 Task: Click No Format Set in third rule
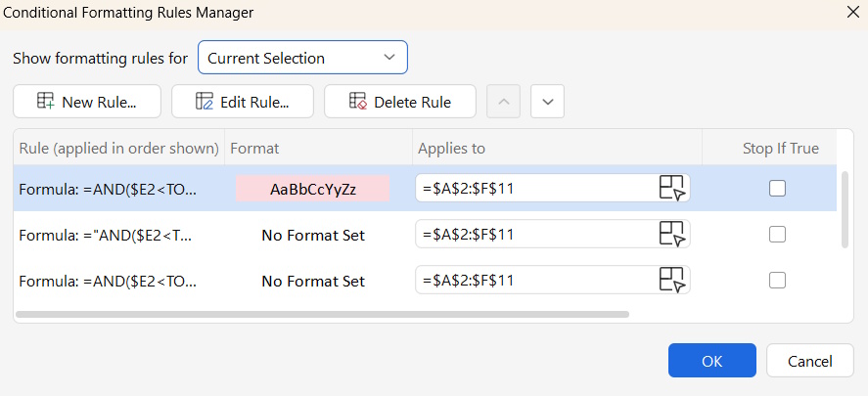tap(313, 281)
